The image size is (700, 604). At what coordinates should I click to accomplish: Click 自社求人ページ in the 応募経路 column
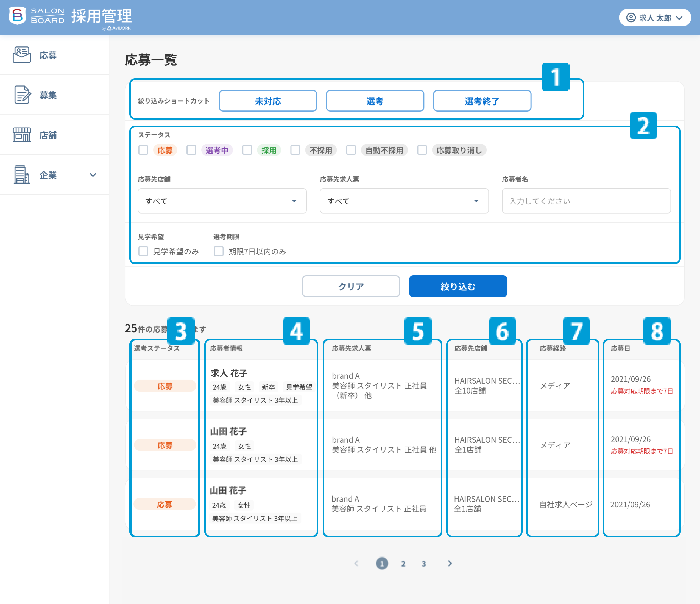coord(566,504)
